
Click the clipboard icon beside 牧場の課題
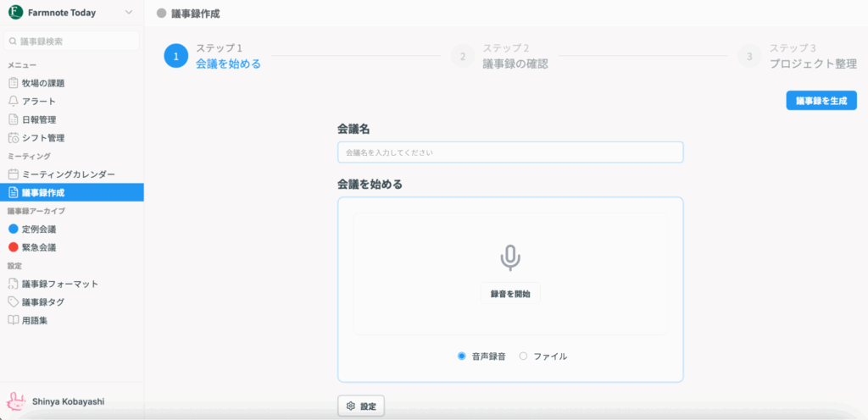coord(13,83)
